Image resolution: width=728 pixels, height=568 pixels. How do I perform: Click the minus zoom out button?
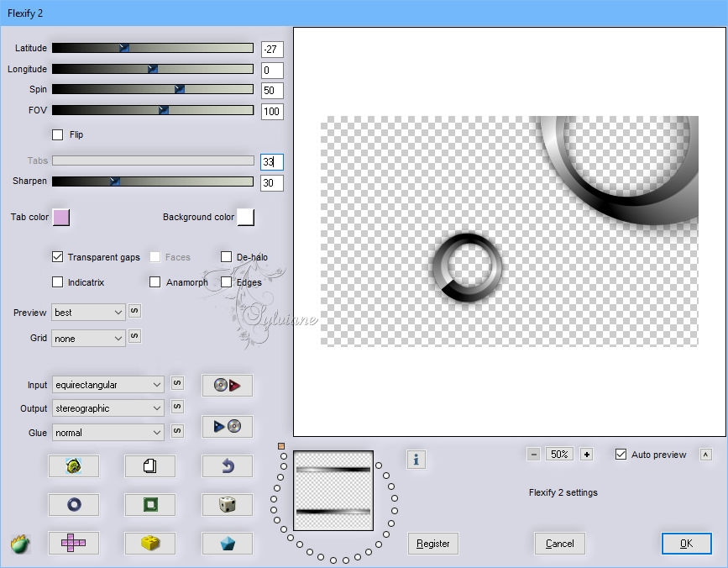pyautogui.click(x=534, y=455)
